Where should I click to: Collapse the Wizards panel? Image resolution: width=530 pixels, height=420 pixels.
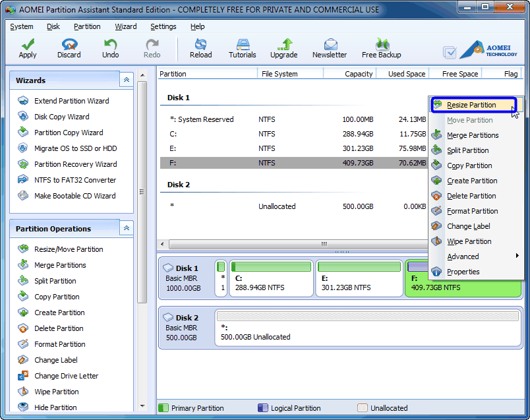pos(127,80)
